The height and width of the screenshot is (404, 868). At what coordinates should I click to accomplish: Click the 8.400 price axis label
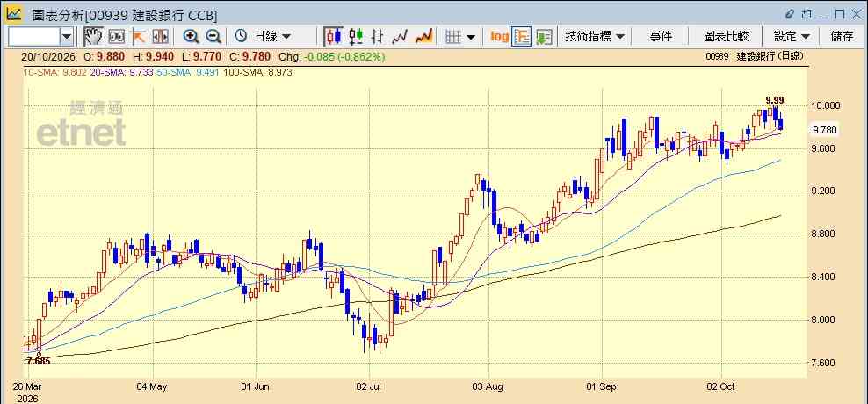[x=824, y=277]
